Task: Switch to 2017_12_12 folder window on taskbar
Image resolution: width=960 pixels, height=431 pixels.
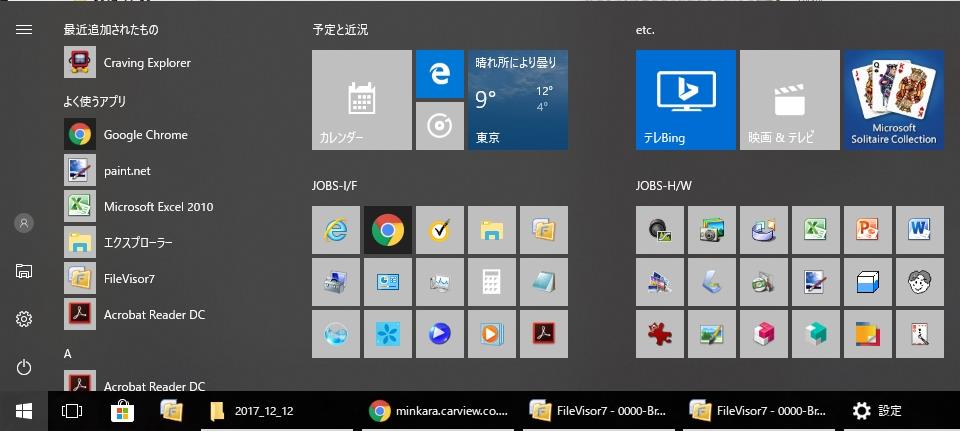Action: [279, 411]
